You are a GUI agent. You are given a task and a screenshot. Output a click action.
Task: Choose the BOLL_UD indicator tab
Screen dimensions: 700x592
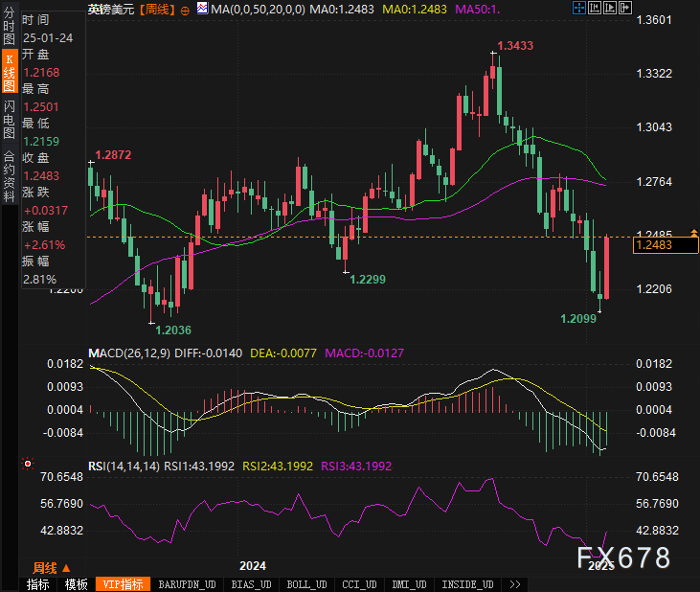pyautogui.click(x=305, y=584)
